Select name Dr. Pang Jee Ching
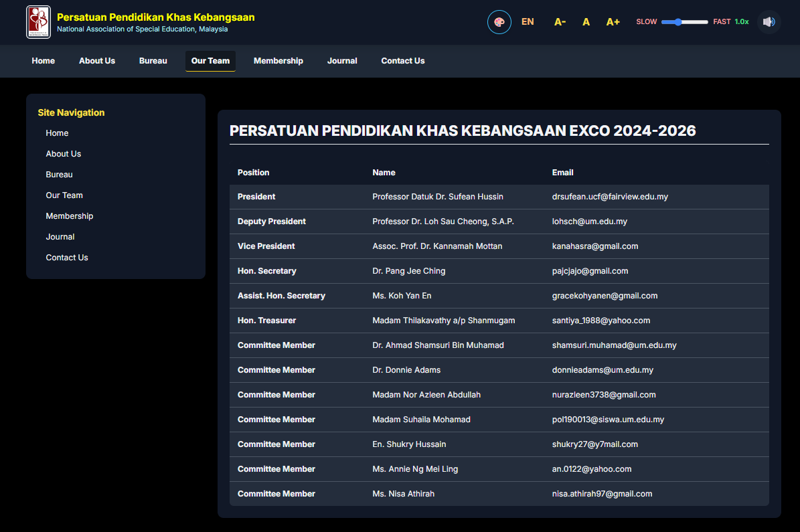 (x=408, y=271)
